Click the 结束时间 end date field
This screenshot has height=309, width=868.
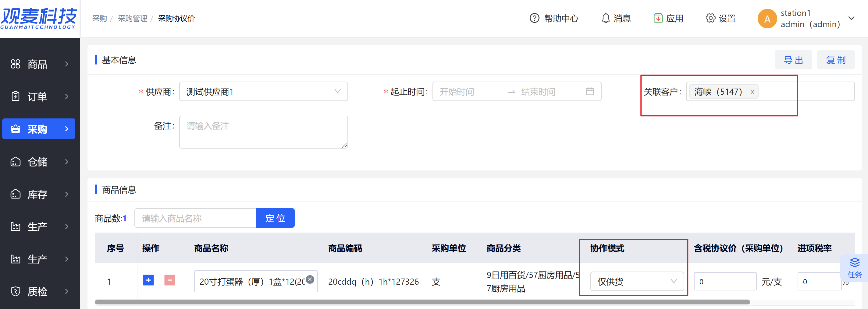[x=549, y=92]
